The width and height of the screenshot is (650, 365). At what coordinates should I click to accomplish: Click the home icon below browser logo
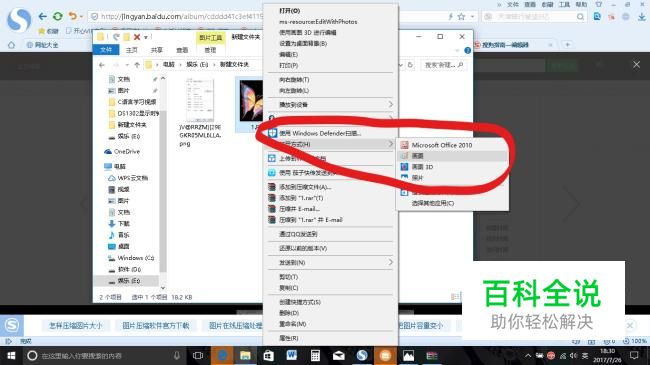click(11, 45)
